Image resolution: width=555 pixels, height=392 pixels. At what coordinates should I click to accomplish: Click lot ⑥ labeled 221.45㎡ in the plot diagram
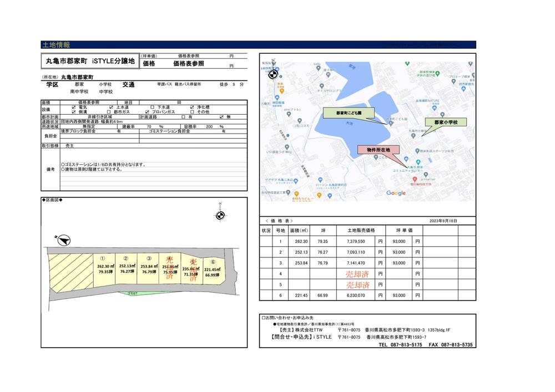(x=214, y=269)
